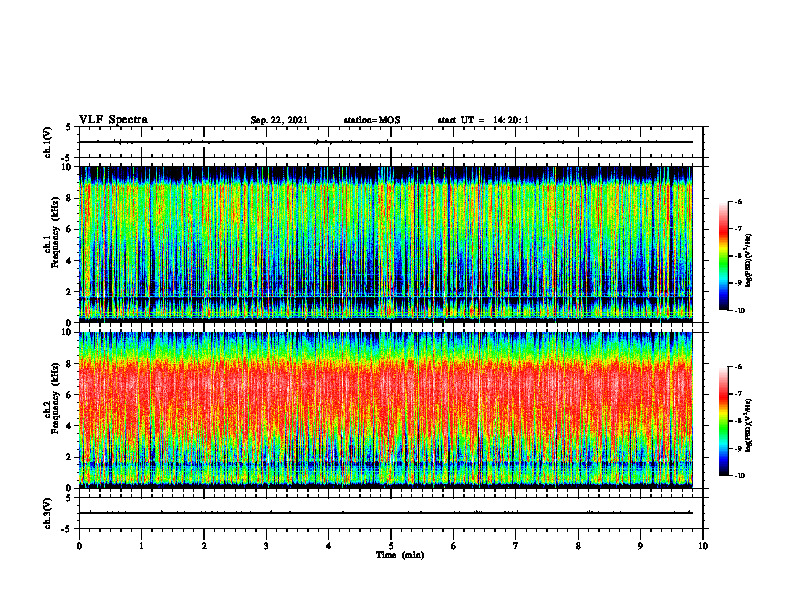The height and width of the screenshot is (612, 792).
Task: Click the ch.2 colorbar log(PSD) unit label
Action: pos(748,424)
